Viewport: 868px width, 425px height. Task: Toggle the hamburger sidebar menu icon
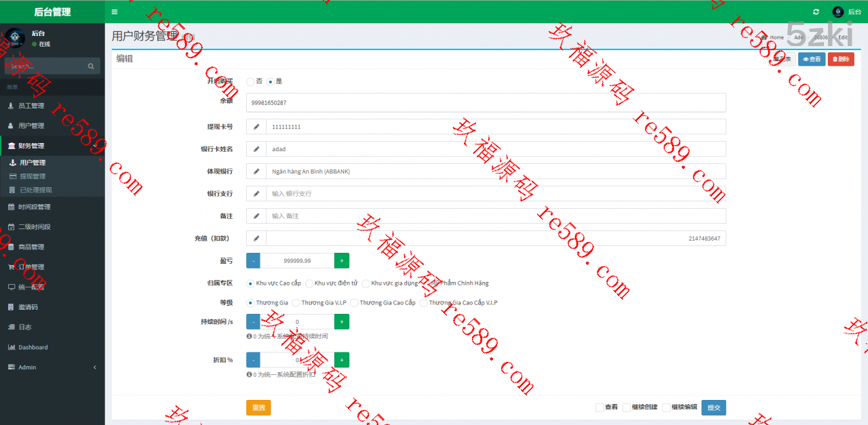[115, 12]
